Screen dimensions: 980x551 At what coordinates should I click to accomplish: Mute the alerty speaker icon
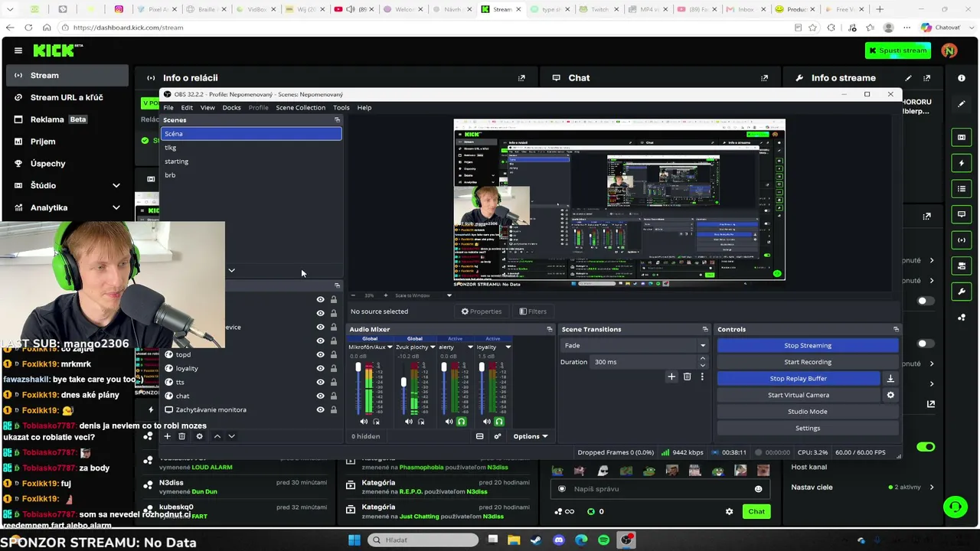pos(449,422)
